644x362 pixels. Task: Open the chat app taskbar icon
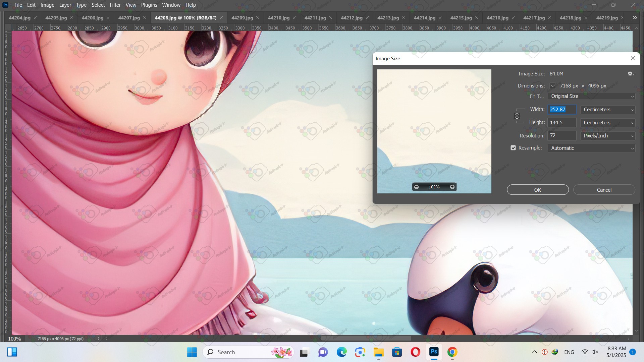(x=323, y=352)
